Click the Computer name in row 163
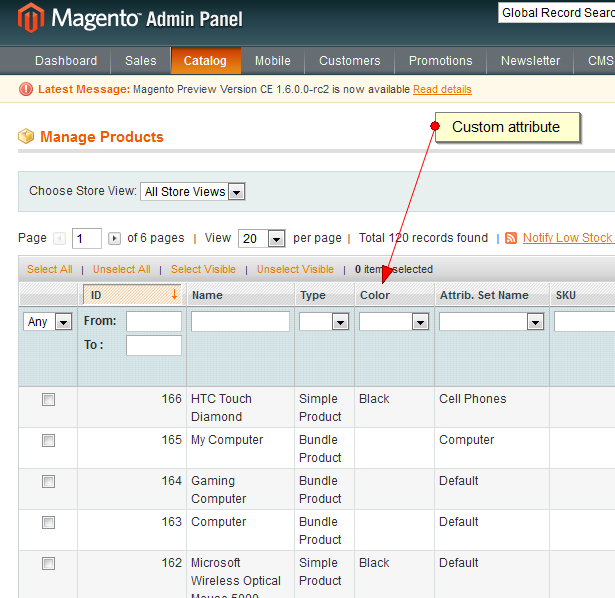Image resolution: width=615 pixels, height=598 pixels. click(218, 522)
